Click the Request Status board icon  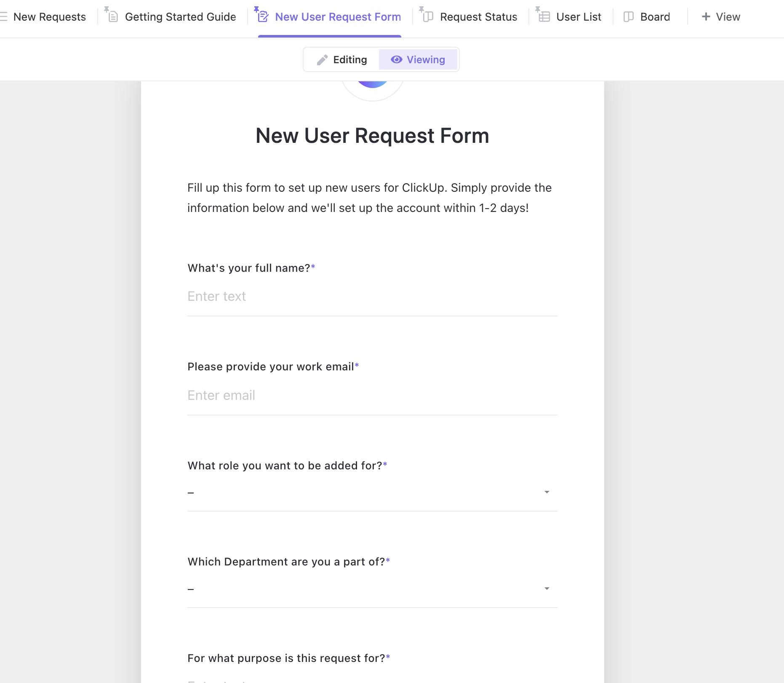pos(428,17)
